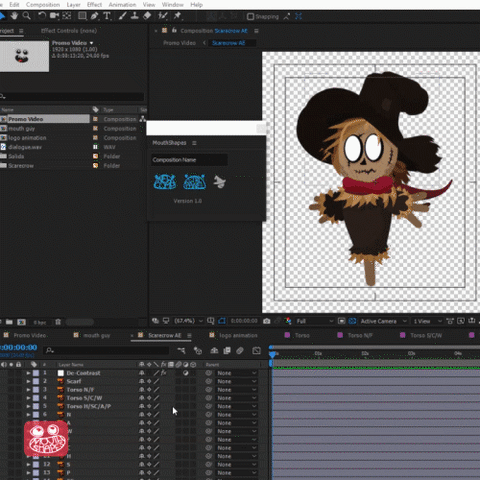The height and width of the screenshot is (480, 480).
Task: Click the gray MouthShapes panel icon
Action: (x=220, y=182)
